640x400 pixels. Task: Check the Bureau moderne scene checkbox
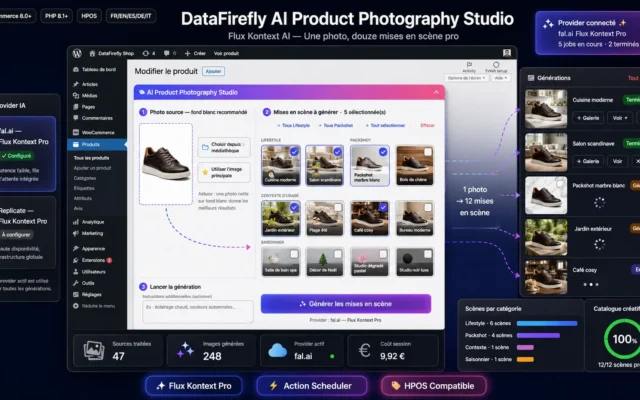click(x=428, y=207)
